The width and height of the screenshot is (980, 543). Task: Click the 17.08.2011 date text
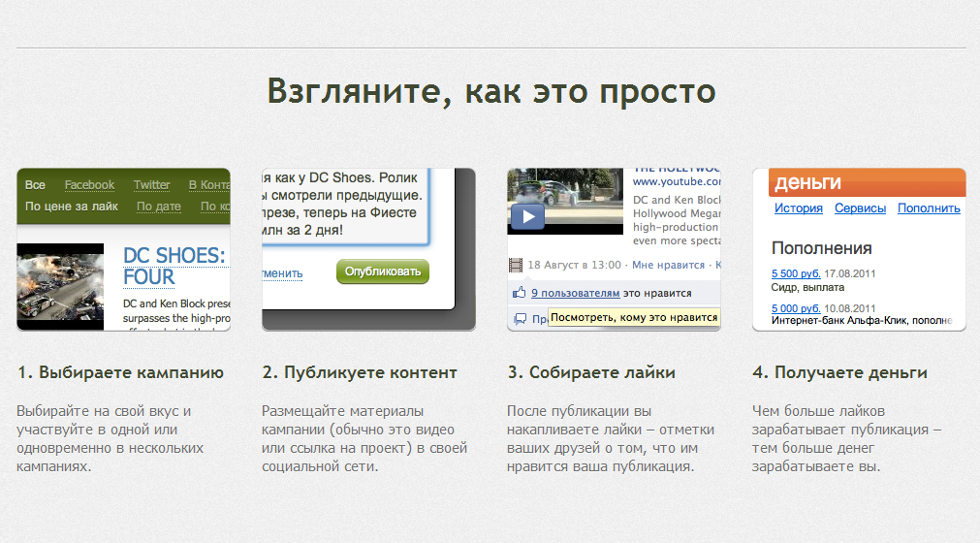[849, 273]
